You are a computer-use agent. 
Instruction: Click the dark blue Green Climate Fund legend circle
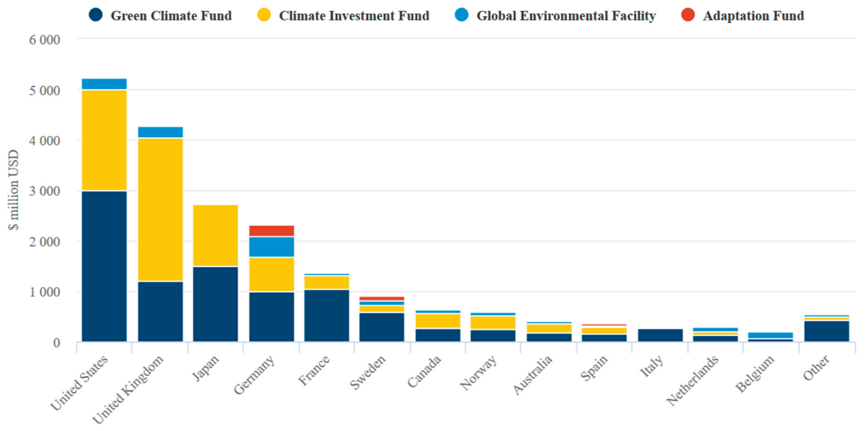95,15
